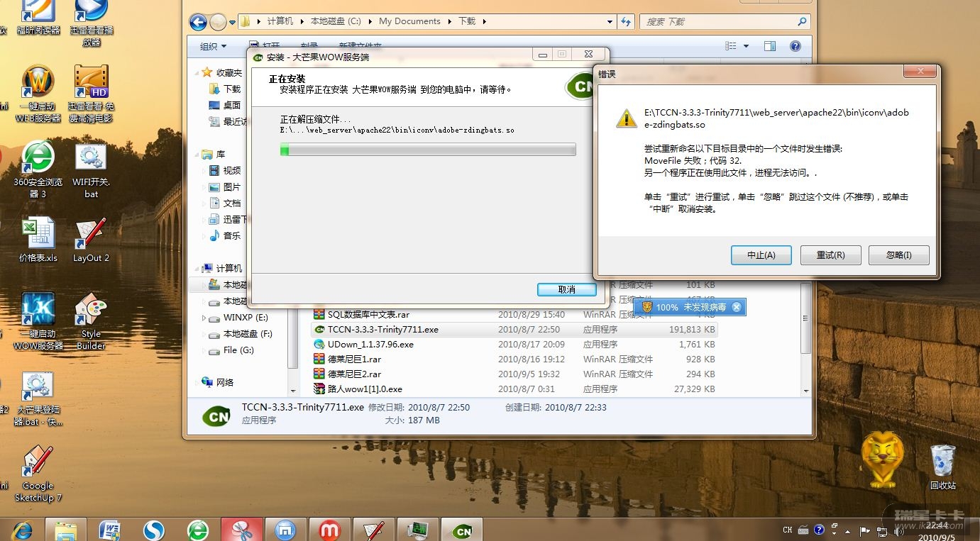Click 忽略(I) to skip the file
980x541 pixels.
[898, 255]
